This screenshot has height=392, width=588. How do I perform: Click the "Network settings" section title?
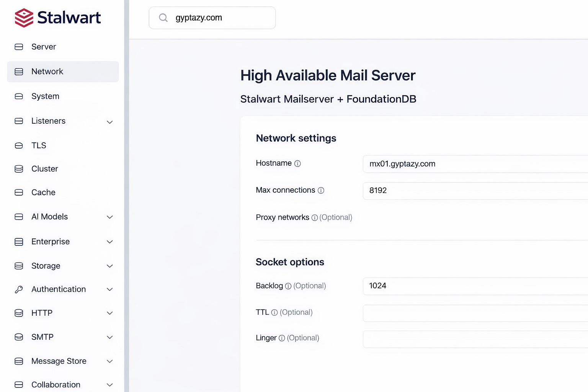coord(296,138)
